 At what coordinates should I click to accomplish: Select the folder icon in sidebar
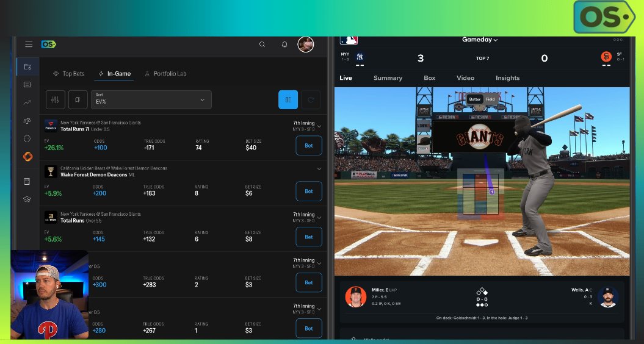coord(27,67)
